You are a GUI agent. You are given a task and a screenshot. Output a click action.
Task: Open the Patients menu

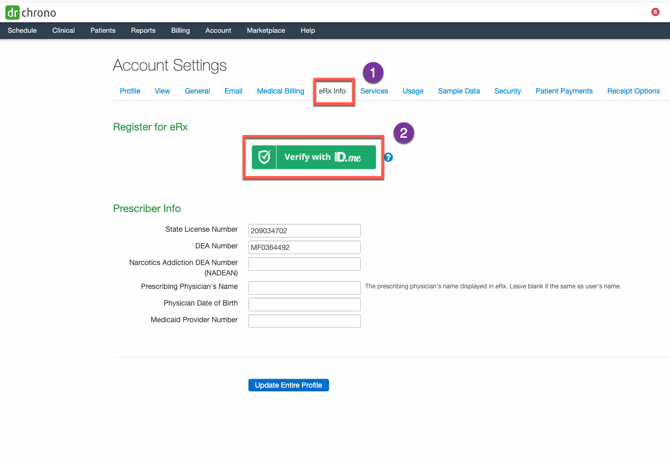103,31
